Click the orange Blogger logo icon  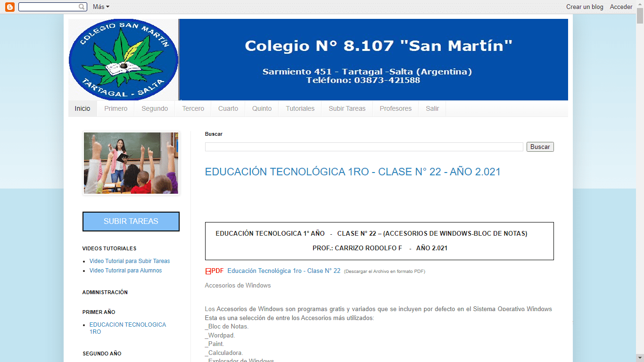[x=9, y=7]
